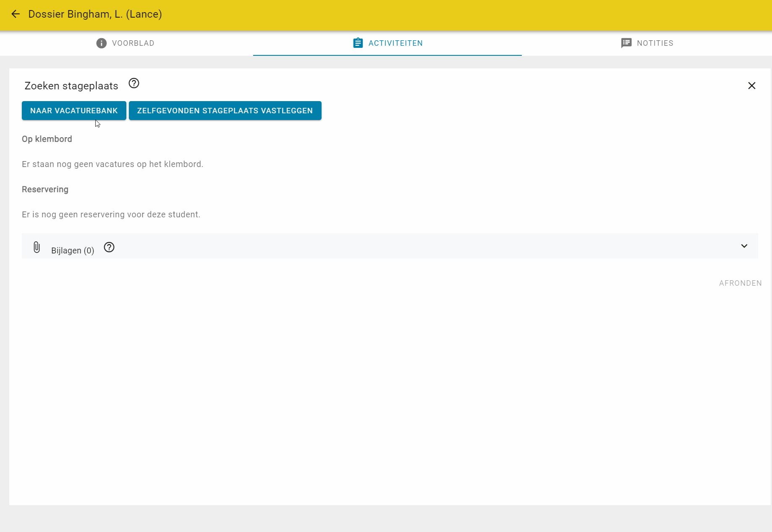The height and width of the screenshot is (532, 772).
Task: Click Zelfgevonden Stageplaats Vastleggen
Action: [x=225, y=110]
